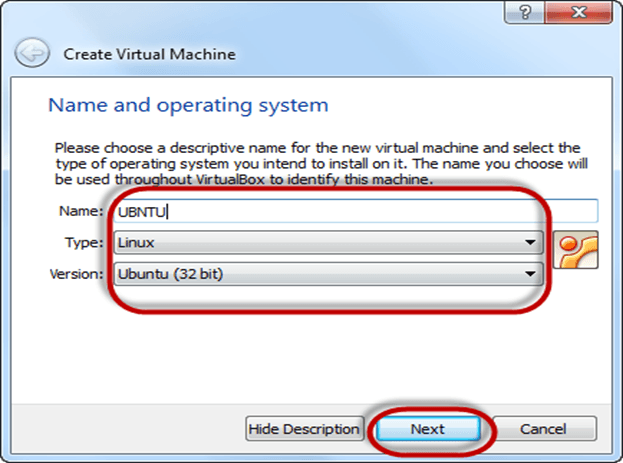Screen dimensions: 623x463
Task: Click the back arrow in wizard header
Action: pos(32,52)
